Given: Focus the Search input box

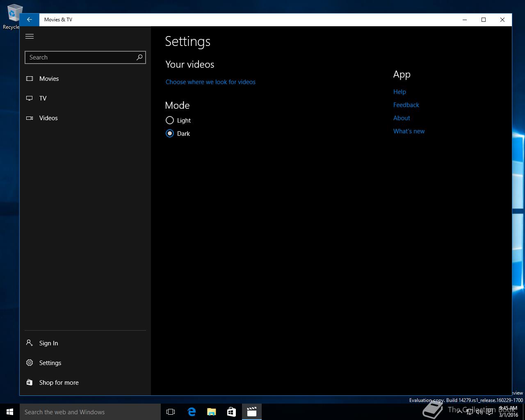Looking at the screenshot, I should [85, 57].
